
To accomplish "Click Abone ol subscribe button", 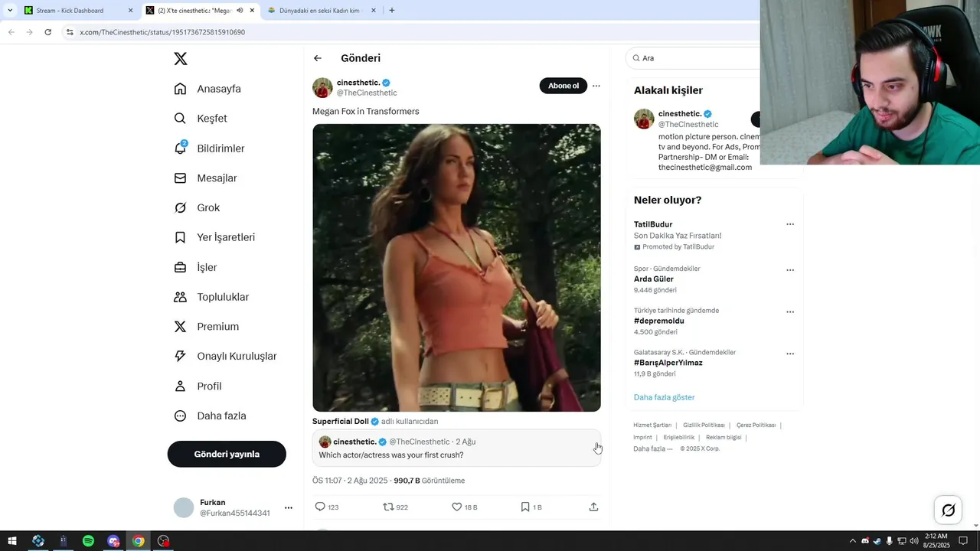I will pos(563,86).
